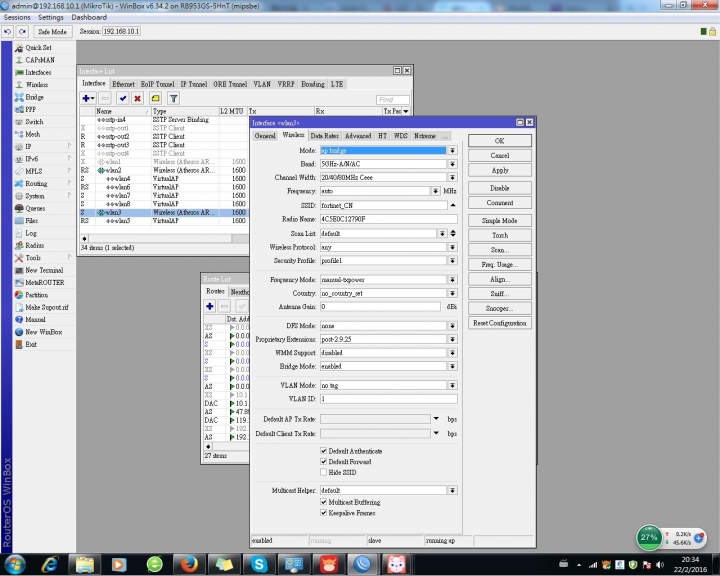Click the Windows Start button
720x576 pixels.
[x=15, y=564]
